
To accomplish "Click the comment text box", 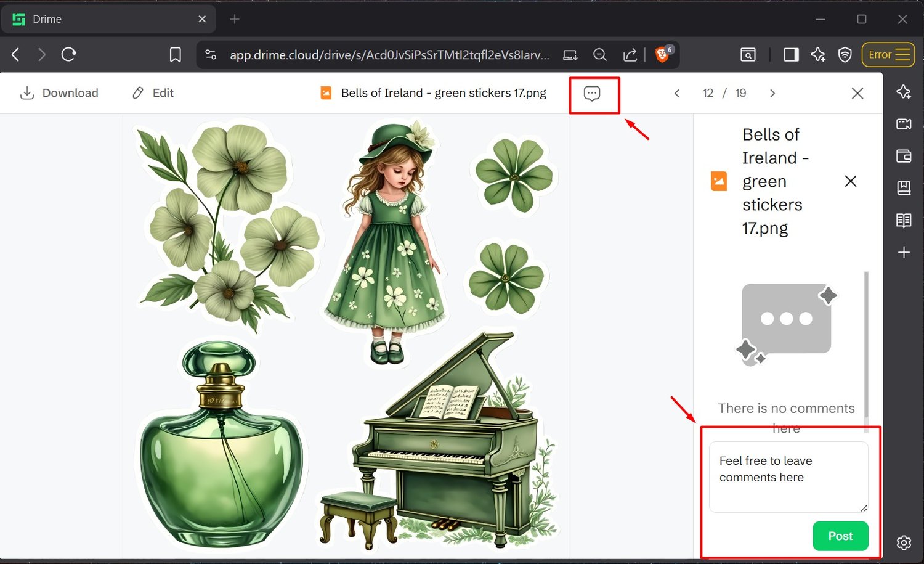I will 788,477.
